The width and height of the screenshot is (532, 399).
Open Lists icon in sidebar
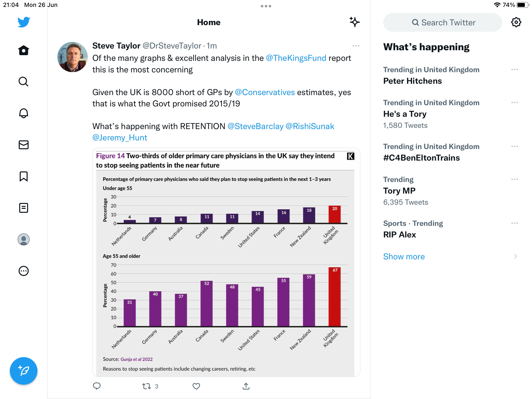click(24, 208)
